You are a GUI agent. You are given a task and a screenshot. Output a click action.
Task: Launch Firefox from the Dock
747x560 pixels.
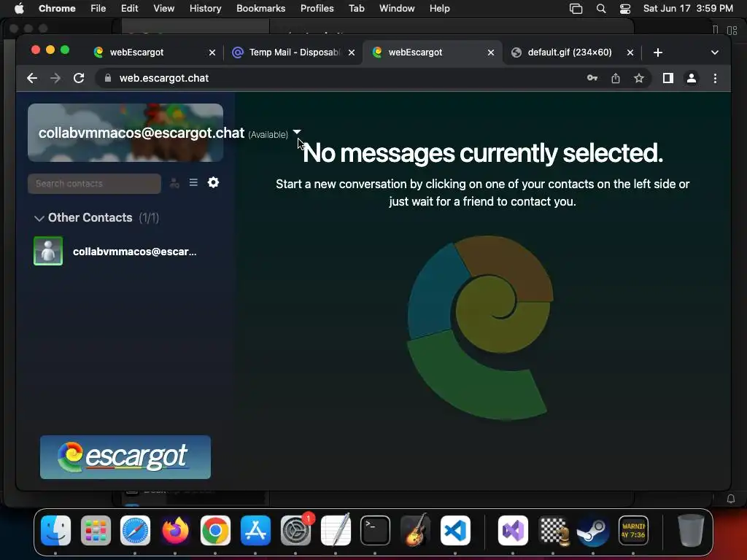click(175, 531)
